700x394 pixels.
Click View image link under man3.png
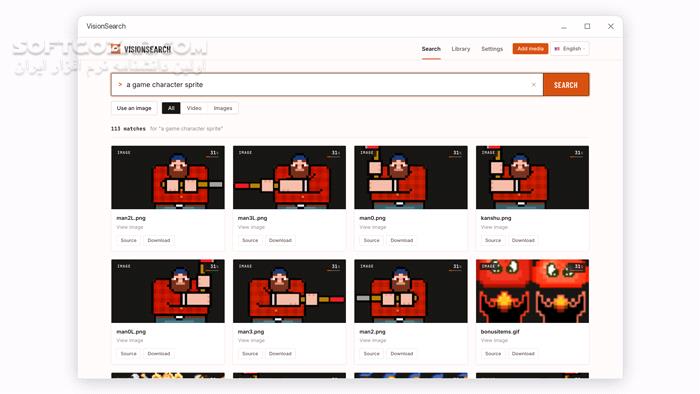coord(251,340)
